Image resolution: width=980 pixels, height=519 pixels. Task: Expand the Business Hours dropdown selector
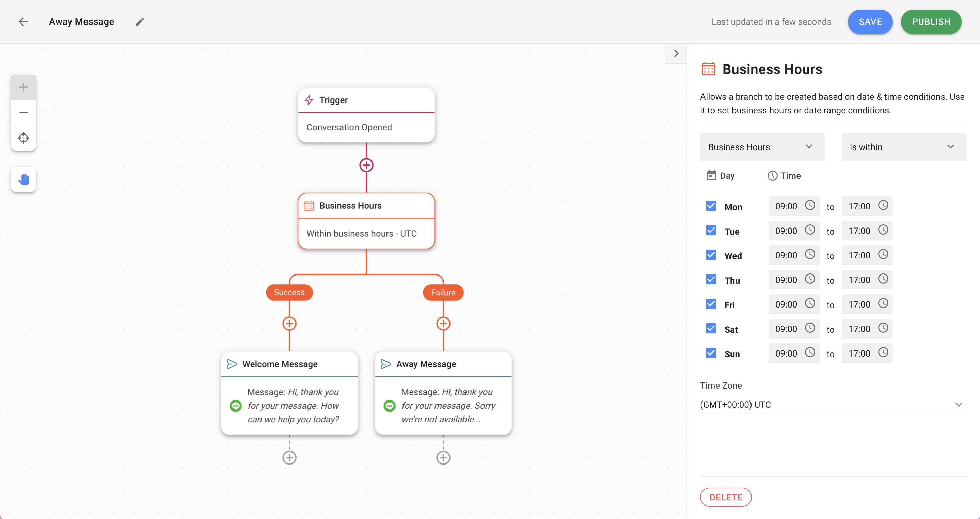click(x=762, y=146)
